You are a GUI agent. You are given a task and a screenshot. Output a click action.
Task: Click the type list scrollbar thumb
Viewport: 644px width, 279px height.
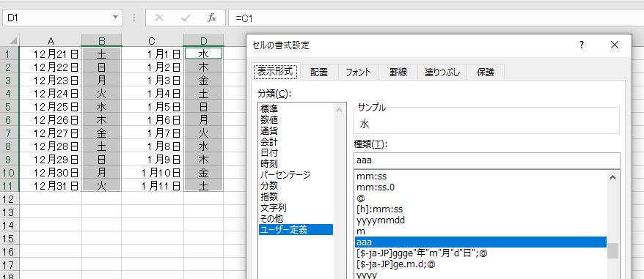tap(612, 250)
